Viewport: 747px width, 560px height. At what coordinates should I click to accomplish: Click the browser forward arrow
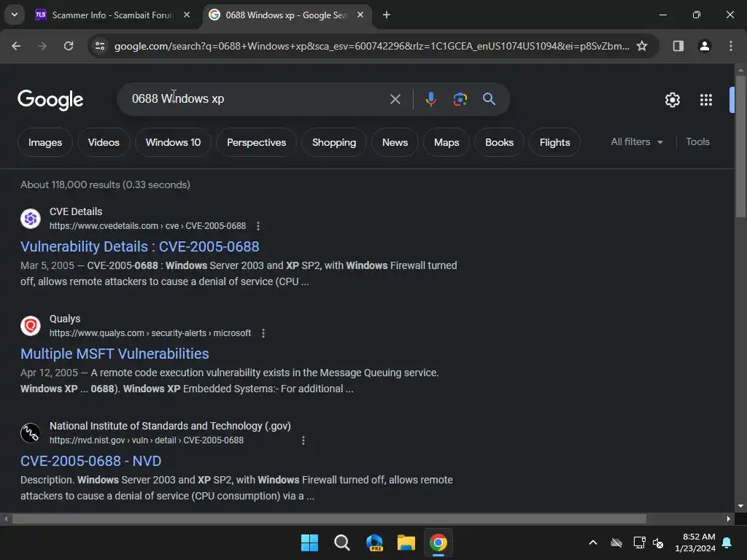(x=42, y=46)
